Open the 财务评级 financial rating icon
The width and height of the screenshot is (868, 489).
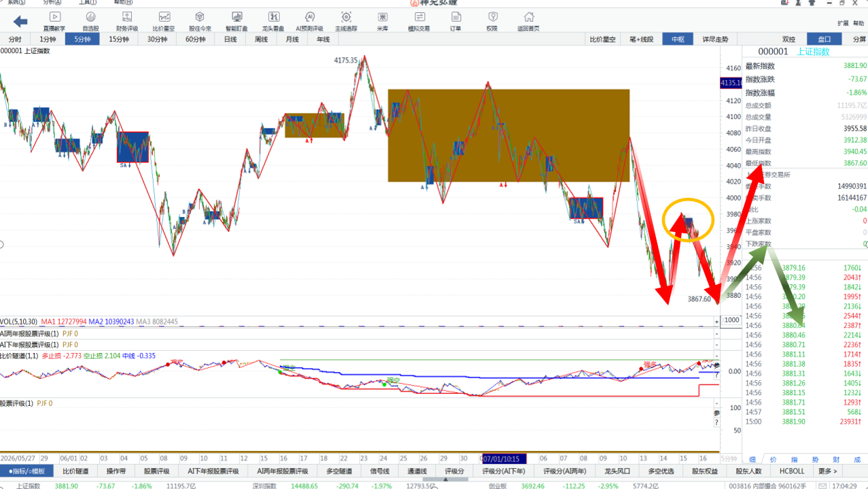tap(127, 21)
